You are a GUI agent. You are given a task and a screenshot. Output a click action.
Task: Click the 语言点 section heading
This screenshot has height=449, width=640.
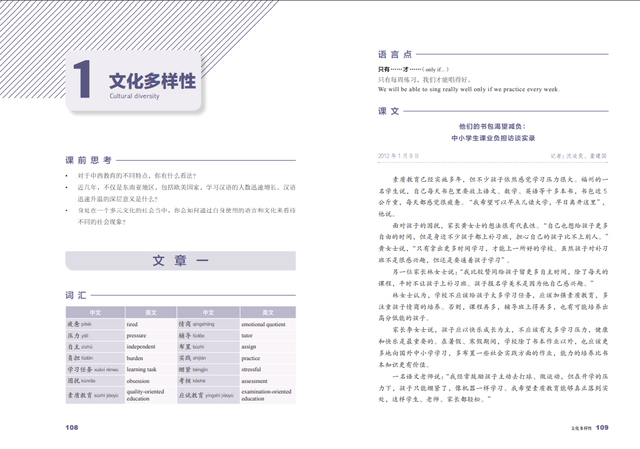pyautogui.click(x=395, y=54)
